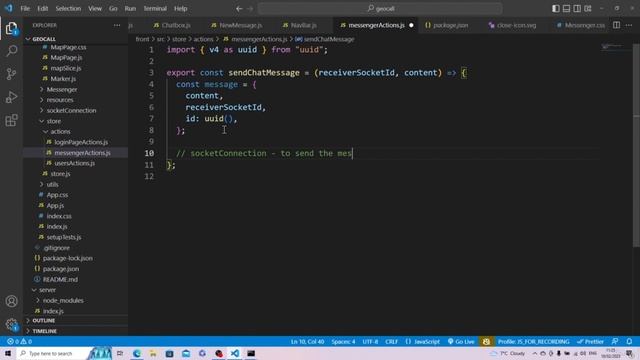This screenshot has width=640, height=360.
Task: Toggle the bottom panel layout icon
Action: 567,9
